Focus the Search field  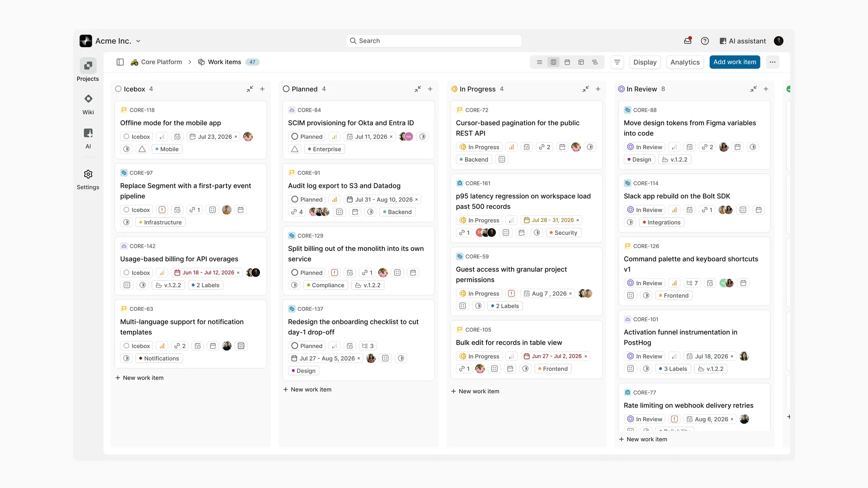(434, 41)
